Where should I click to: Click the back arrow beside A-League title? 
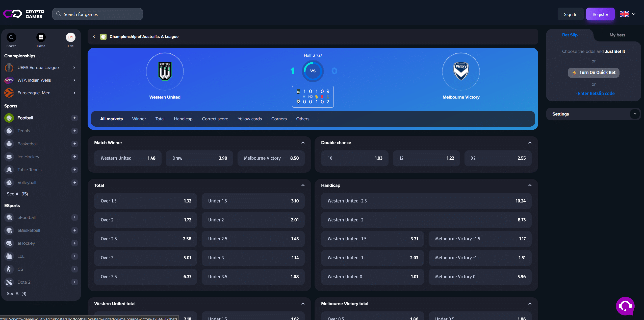(94, 37)
